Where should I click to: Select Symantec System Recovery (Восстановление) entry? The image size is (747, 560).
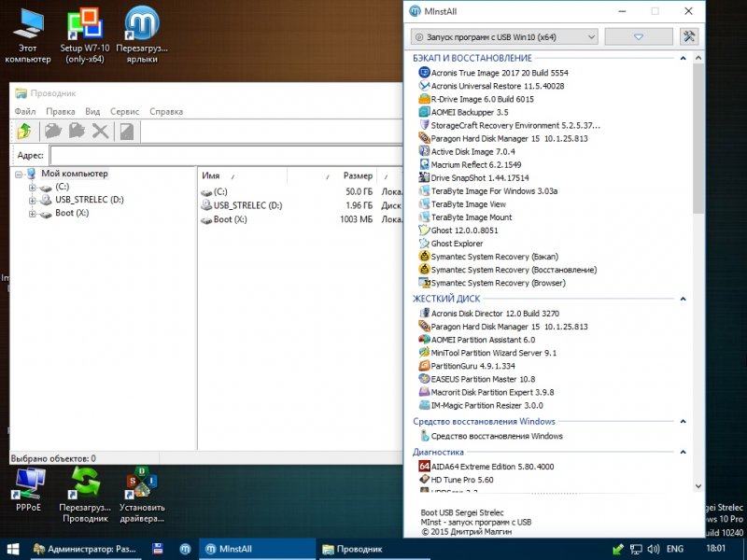coord(507,270)
